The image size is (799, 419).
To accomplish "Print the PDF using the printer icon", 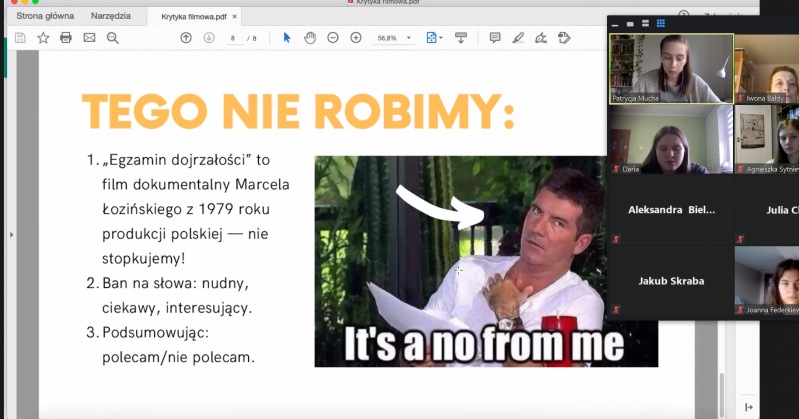I will pos(66,38).
